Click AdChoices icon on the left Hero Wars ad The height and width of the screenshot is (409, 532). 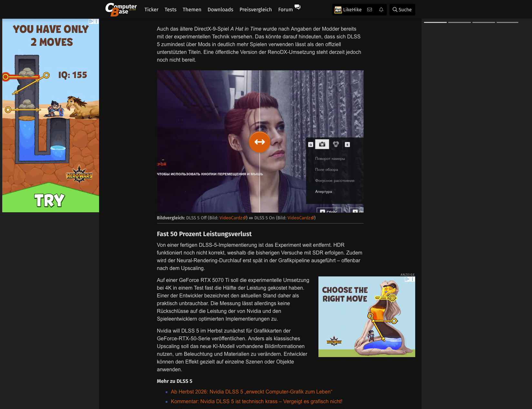point(91,21)
